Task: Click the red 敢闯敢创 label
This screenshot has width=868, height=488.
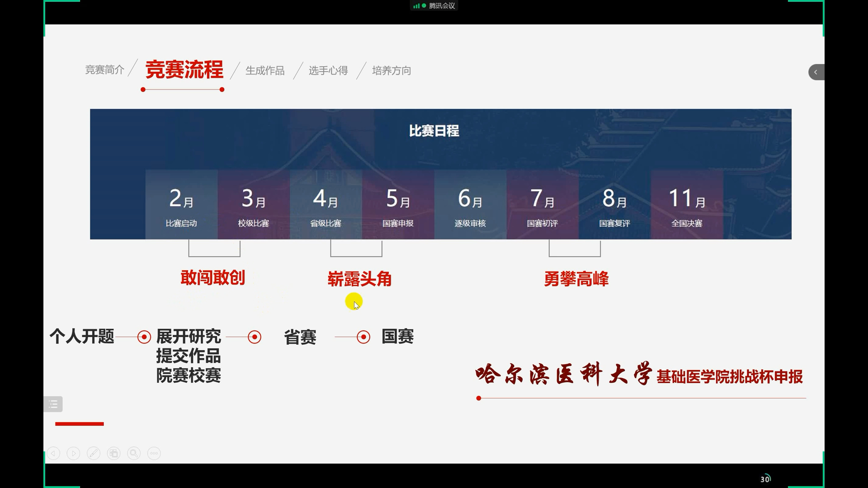Action: (x=213, y=277)
